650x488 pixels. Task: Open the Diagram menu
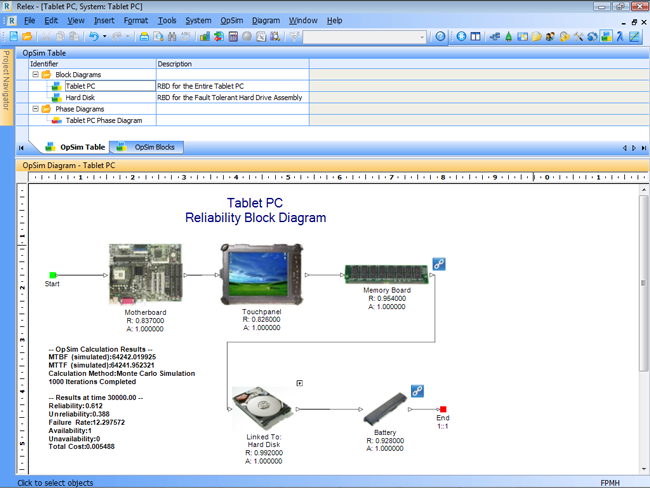tap(266, 20)
